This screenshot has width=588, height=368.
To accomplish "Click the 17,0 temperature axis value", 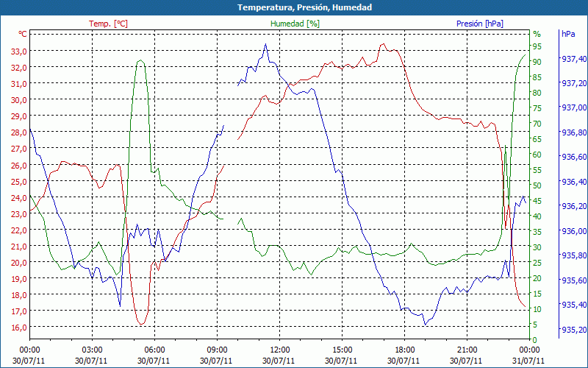I will pyautogui.click(x=19, y=311).
